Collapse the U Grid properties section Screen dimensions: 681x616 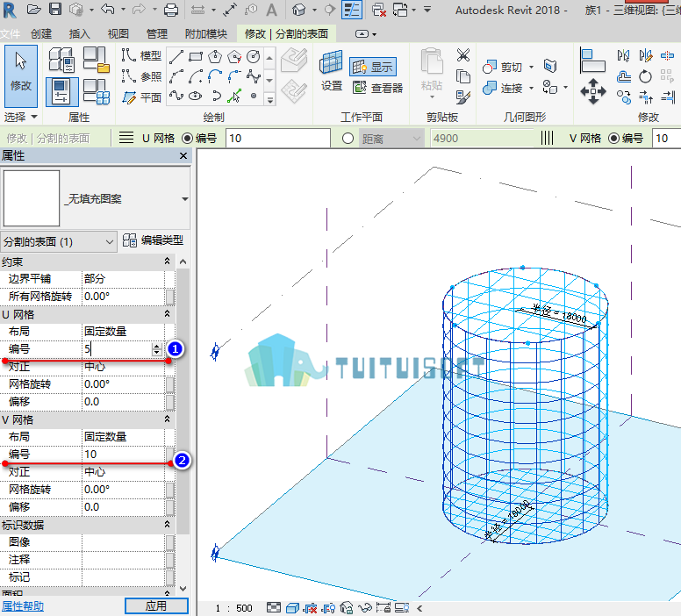pos(167,313)
